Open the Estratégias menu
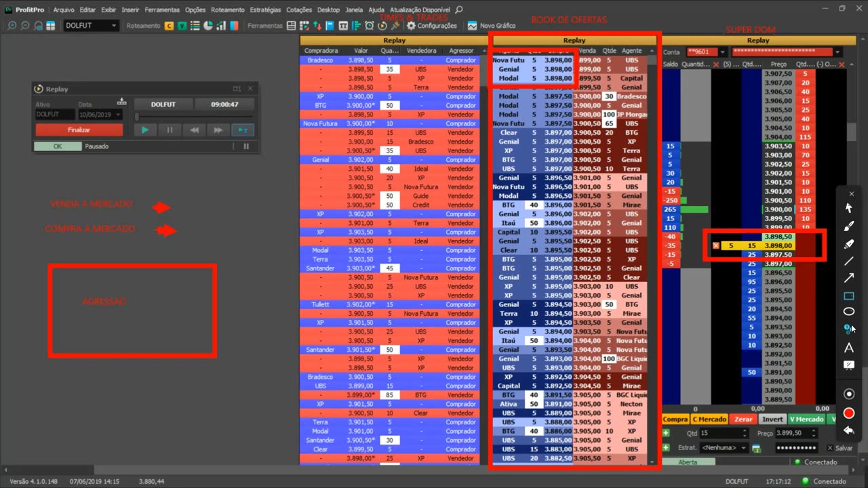This screenshot has width=868, height=488. pyautogui.click(x=265, y=9)
